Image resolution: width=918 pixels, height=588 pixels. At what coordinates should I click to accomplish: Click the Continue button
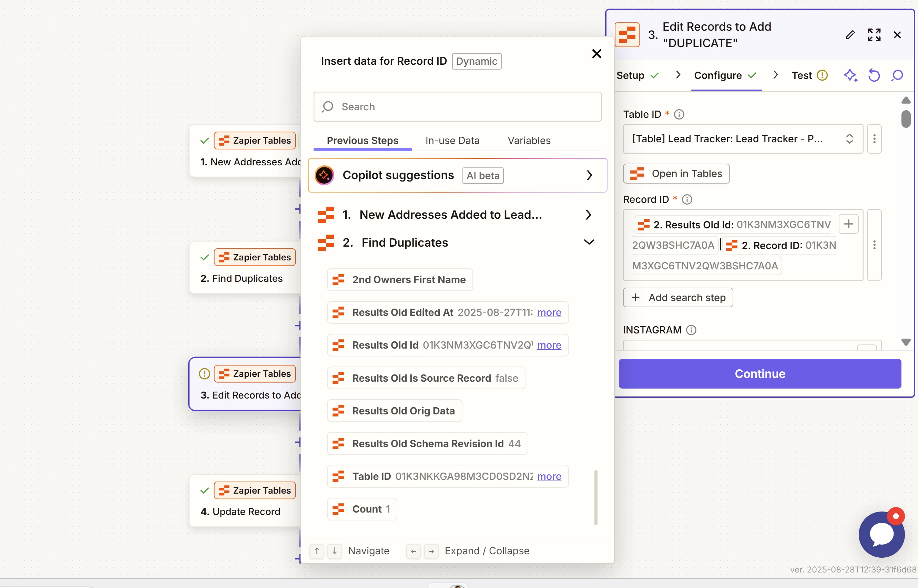tap(760, 373)
